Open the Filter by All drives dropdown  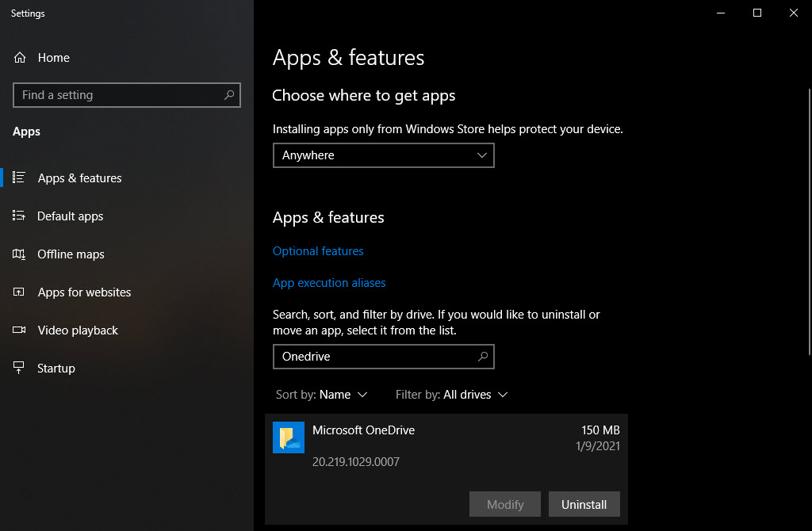(x=451, y=395)
